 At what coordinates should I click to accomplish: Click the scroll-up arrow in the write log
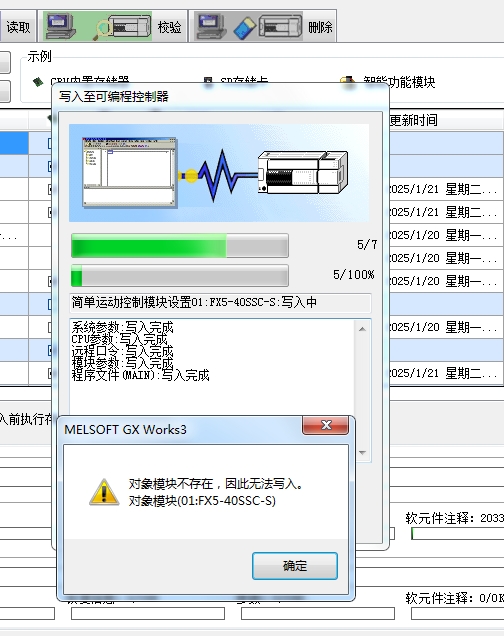(x=362, y=329)
